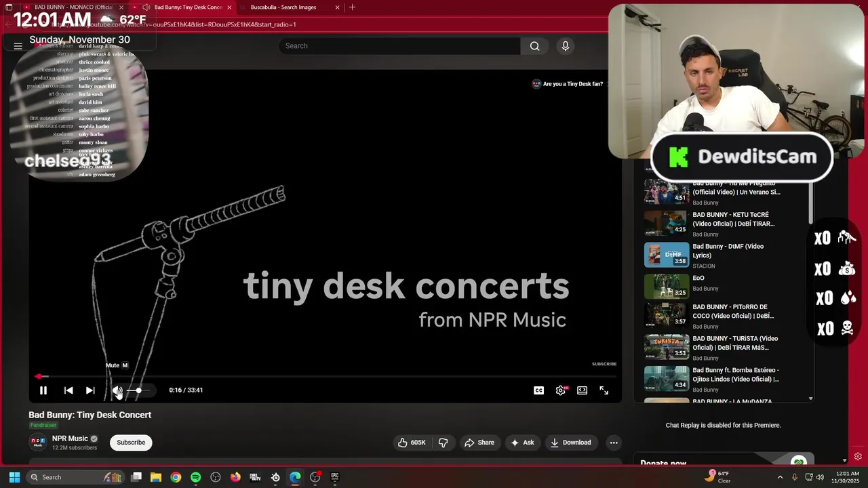The height and width of the screenshot is (488, 868).
Task: Open the system tray microphone indicator
Action: tap(795, 477)
